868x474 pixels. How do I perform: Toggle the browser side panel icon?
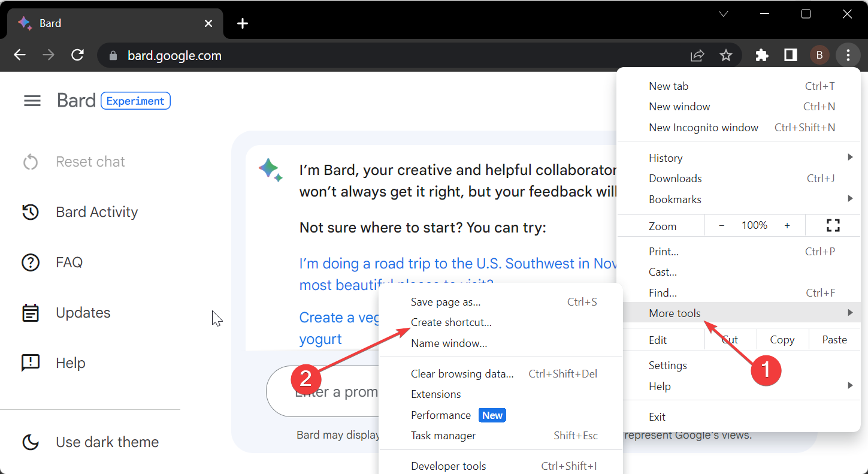click(x=791, y=55)
